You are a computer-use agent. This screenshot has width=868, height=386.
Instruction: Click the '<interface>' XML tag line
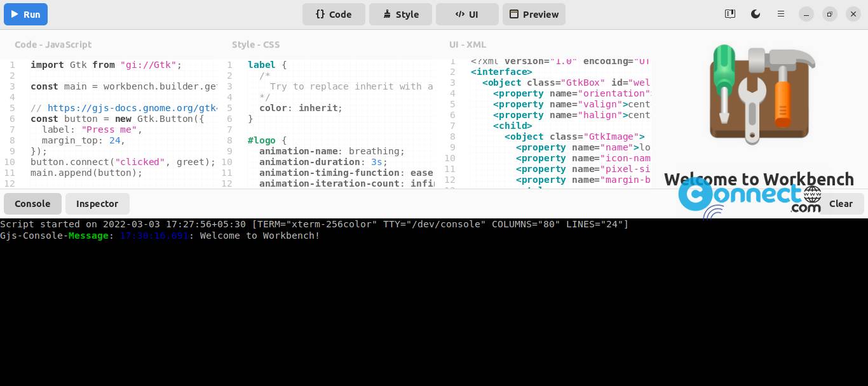501,72
